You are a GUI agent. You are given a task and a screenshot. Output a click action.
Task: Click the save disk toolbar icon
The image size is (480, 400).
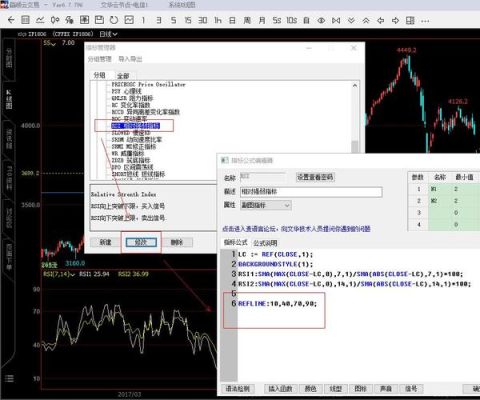coord(99,20)
